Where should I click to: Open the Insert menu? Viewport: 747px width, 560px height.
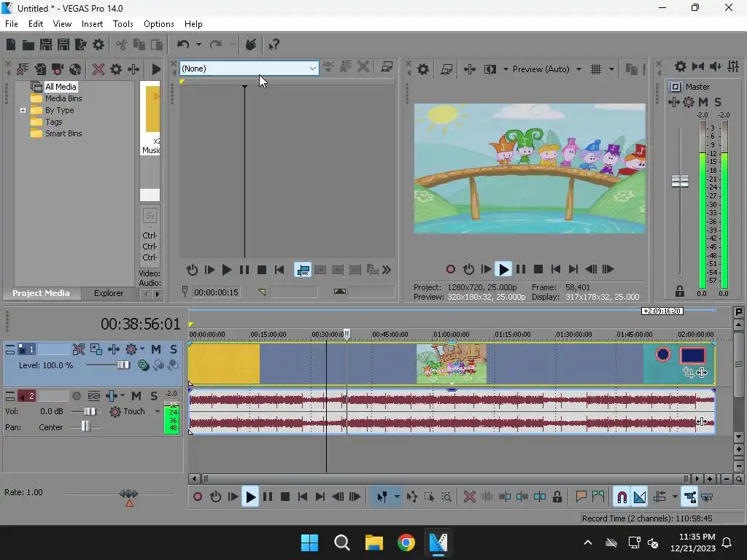click(x=92, y=24)
